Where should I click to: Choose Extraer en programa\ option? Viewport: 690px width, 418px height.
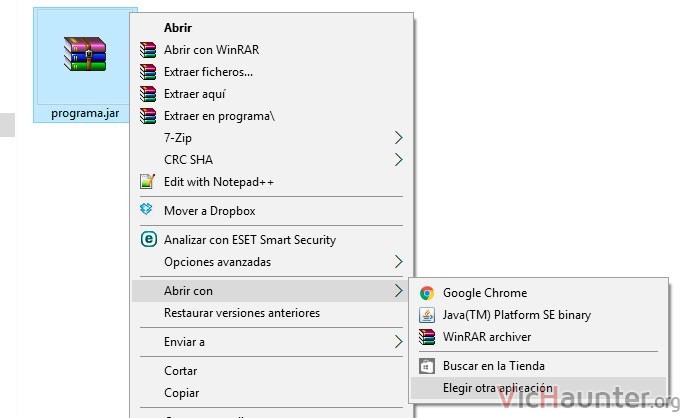pyautogui.click(x=272, y=116)
